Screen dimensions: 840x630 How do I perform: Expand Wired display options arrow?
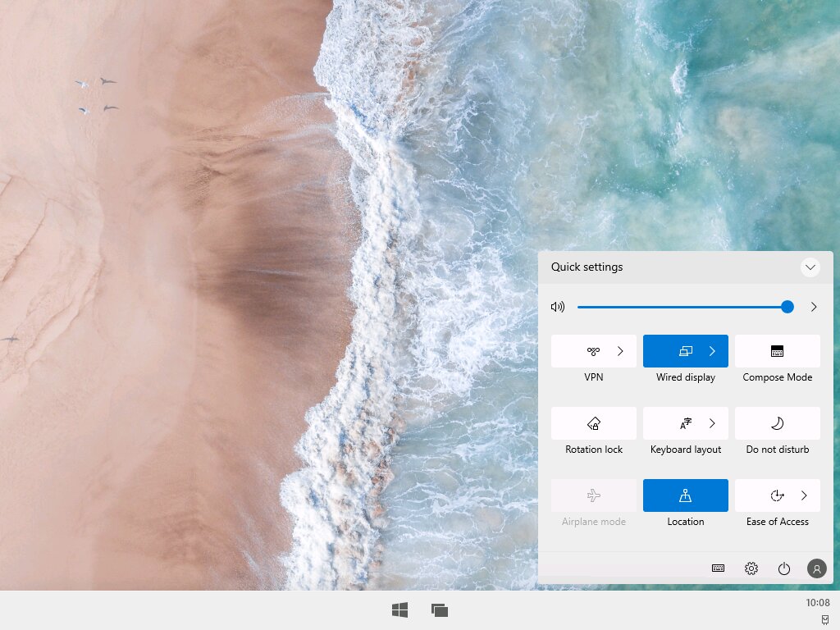pos(713,351)
